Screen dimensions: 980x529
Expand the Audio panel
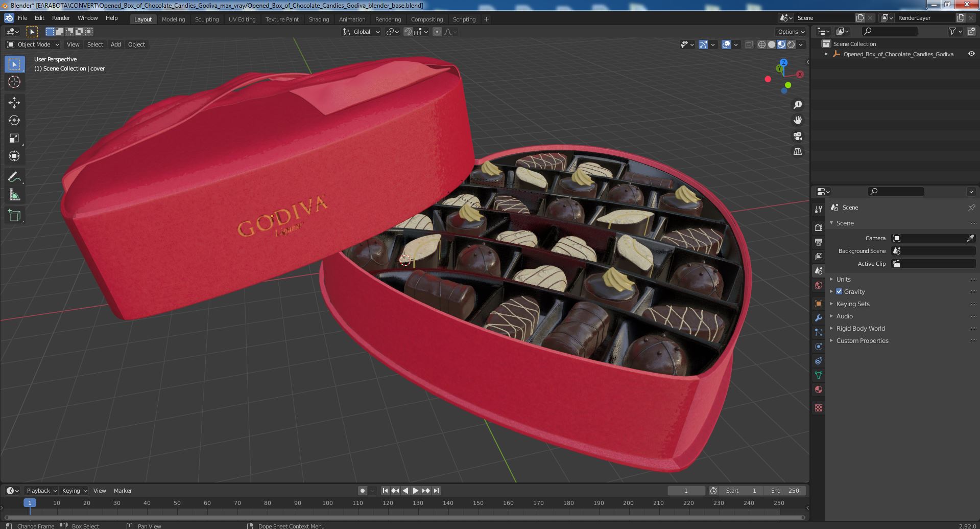[844, 316]
